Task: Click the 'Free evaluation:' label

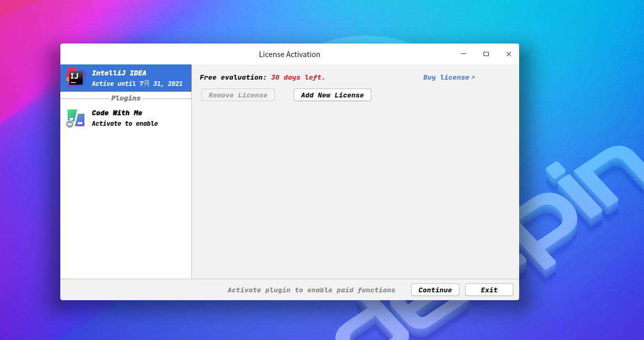Action: coord(233,78)
